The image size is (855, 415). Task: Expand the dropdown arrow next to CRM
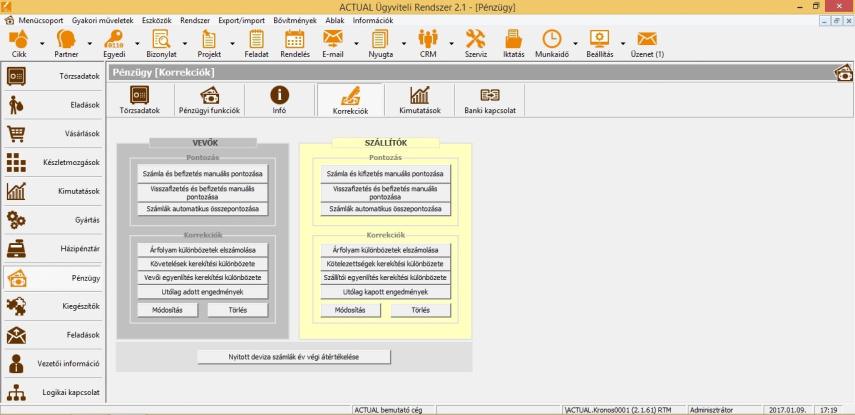[x=447, y=45]
